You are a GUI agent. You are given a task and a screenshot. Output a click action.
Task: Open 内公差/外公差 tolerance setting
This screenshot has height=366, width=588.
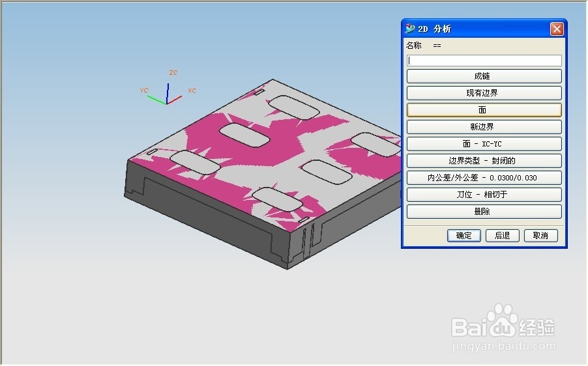point(484,178)
